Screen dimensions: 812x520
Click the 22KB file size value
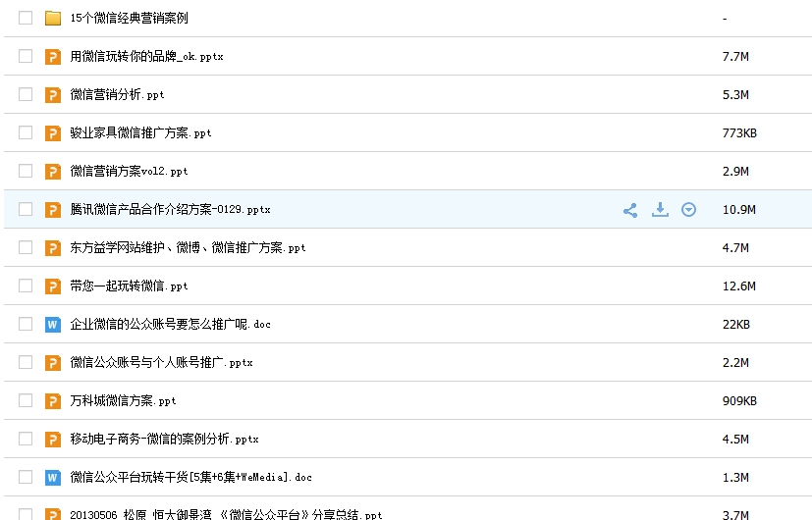(x=735, y=325)
